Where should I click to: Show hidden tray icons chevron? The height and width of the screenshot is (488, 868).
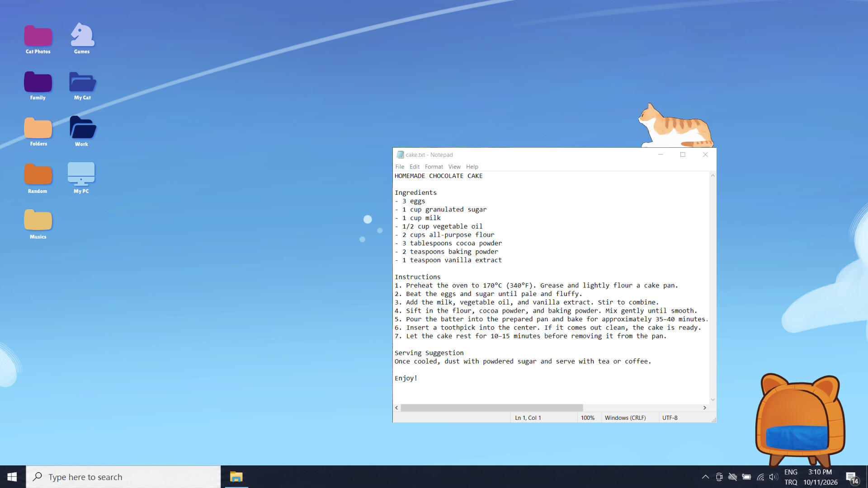[x=705, y=477]
